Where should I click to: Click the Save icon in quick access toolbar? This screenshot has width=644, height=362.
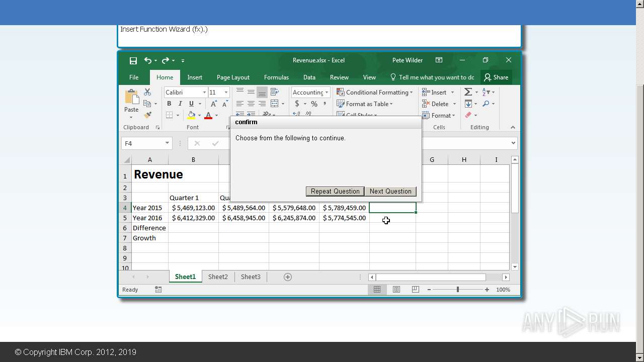(133, 60)
